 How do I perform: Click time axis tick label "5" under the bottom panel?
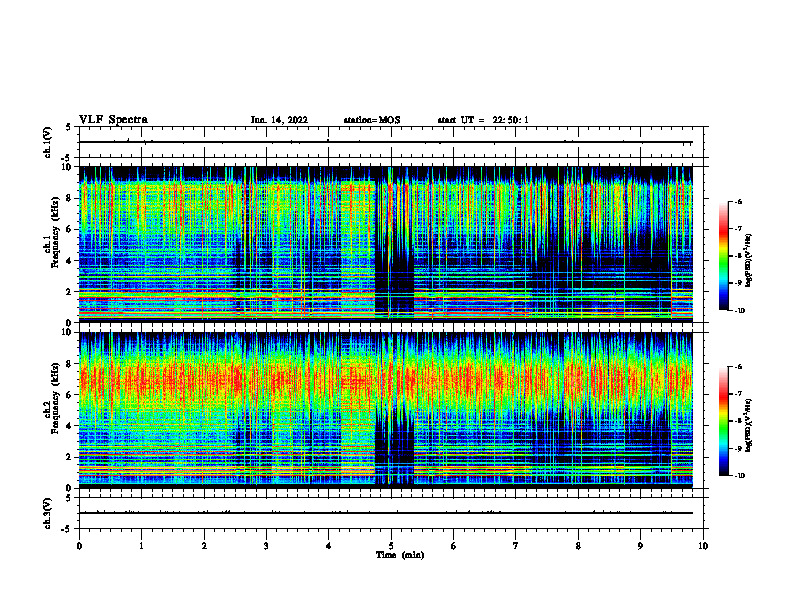tap(391, 546)
